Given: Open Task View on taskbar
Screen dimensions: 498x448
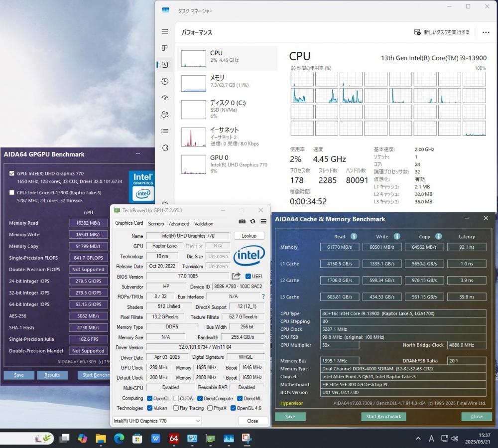Looking at the screenshot, I should point(64,439).
